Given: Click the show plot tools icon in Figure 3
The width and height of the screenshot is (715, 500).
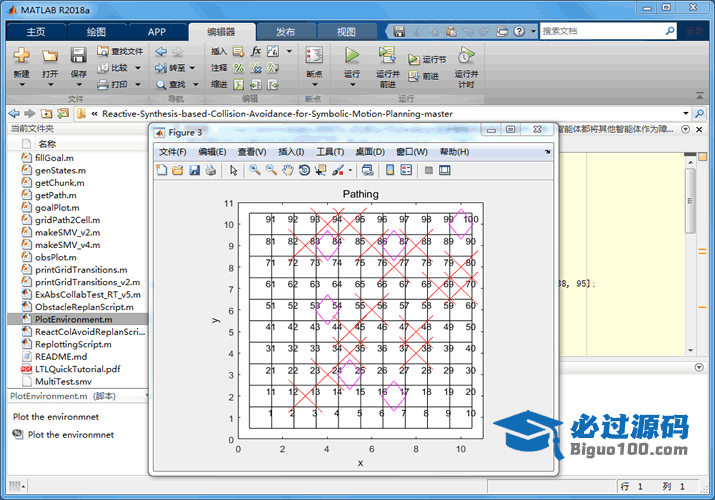Looking at the screenshot, I should 445,170.
